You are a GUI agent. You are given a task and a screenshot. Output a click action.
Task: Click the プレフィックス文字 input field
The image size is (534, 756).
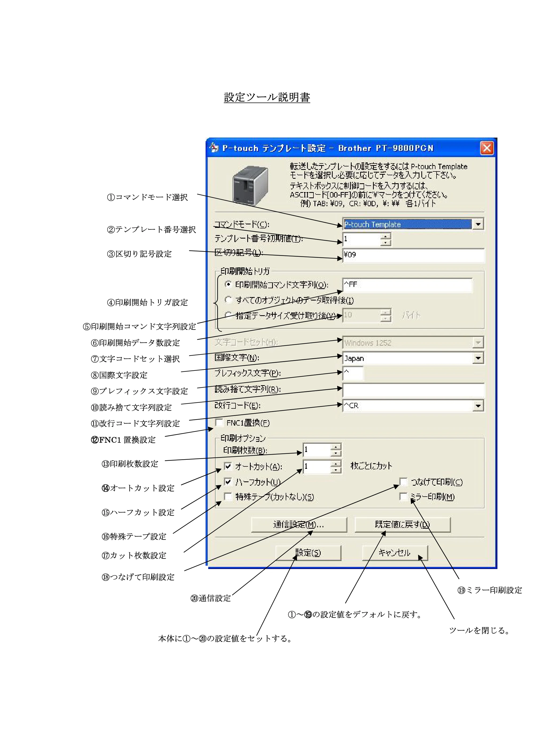(353, 373)
